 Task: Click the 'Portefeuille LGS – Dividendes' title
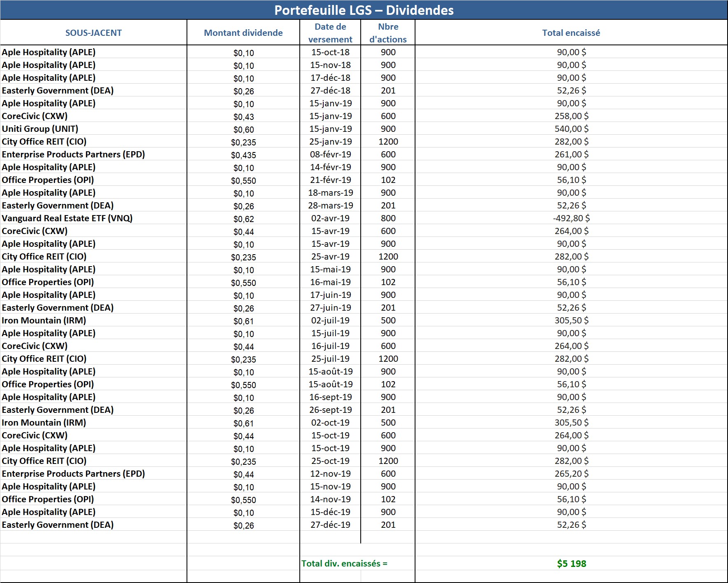pyautogui.click(x=364, y=10)
